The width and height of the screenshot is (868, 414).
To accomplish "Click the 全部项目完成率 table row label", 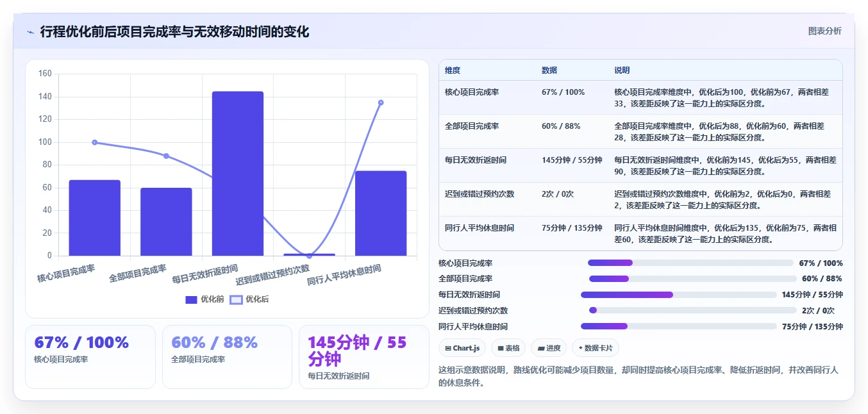I will [472, 126].
